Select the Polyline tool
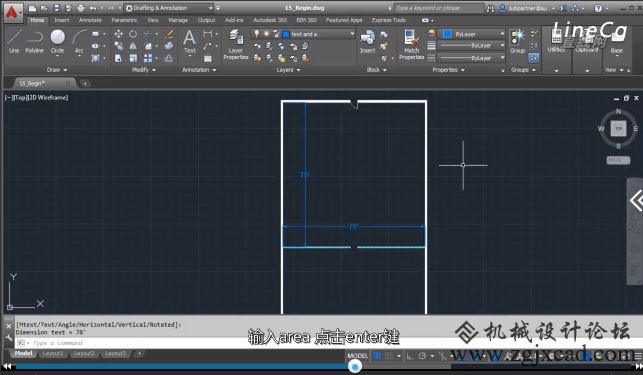 (34, 42)
